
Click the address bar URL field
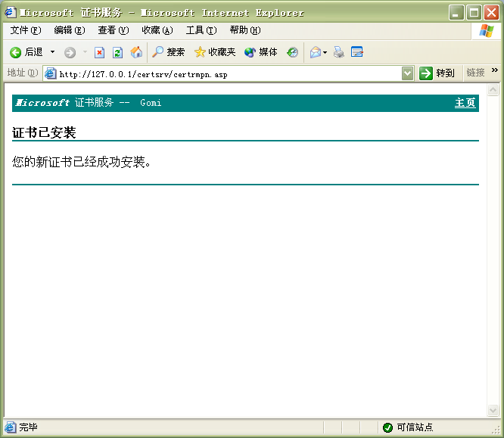[x=230, y=74]
